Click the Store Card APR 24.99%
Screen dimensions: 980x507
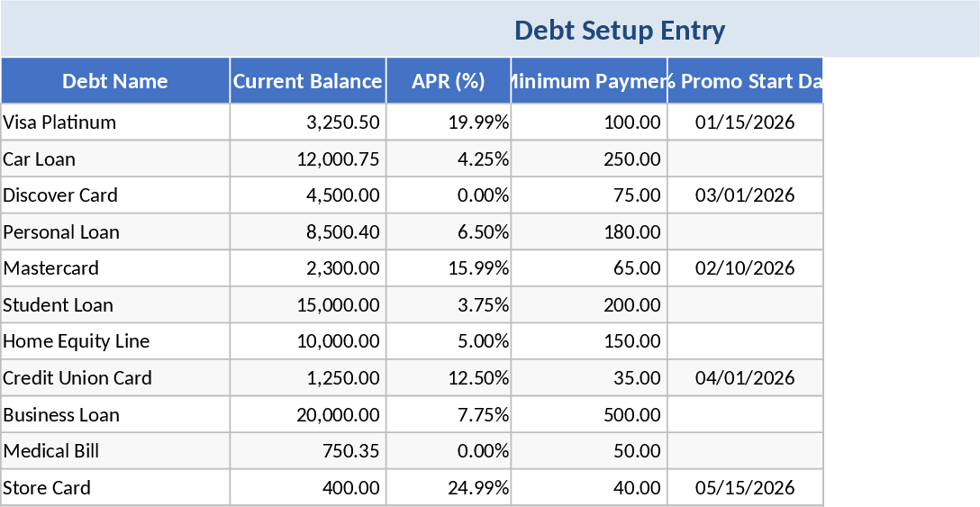(449, 488)
